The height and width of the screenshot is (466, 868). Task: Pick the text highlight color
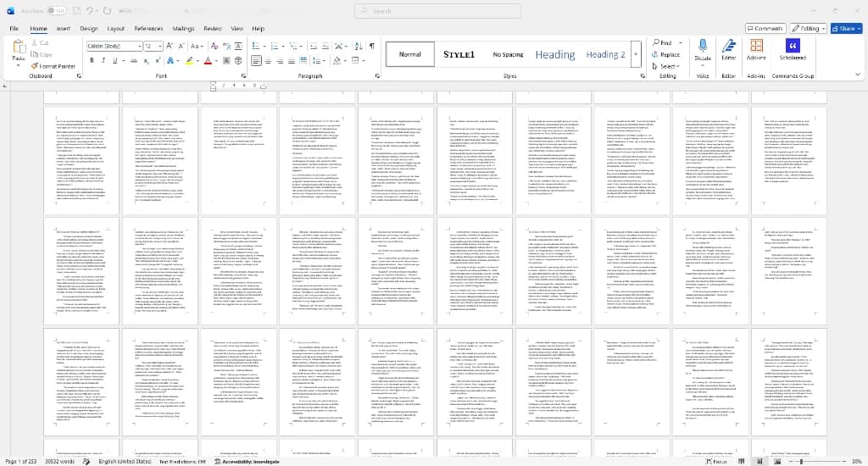click(x=189, y=60)
